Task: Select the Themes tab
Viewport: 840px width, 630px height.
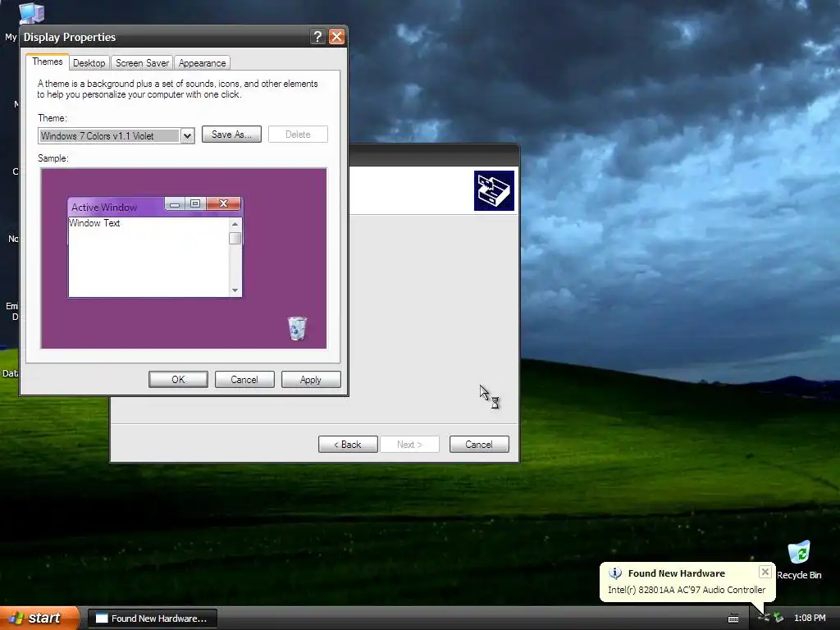Action: [47, 62]
